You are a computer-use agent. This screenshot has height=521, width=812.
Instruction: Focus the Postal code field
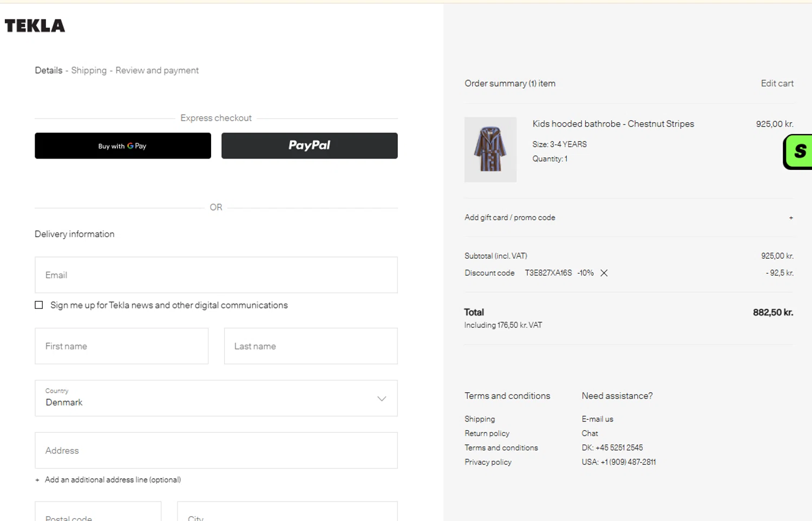[98, 512]
